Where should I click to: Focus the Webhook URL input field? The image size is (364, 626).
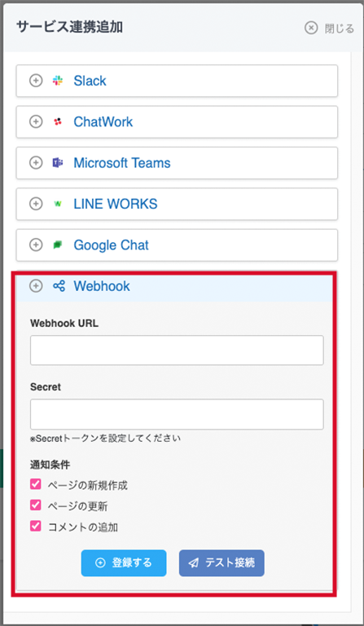pos(177,350)
